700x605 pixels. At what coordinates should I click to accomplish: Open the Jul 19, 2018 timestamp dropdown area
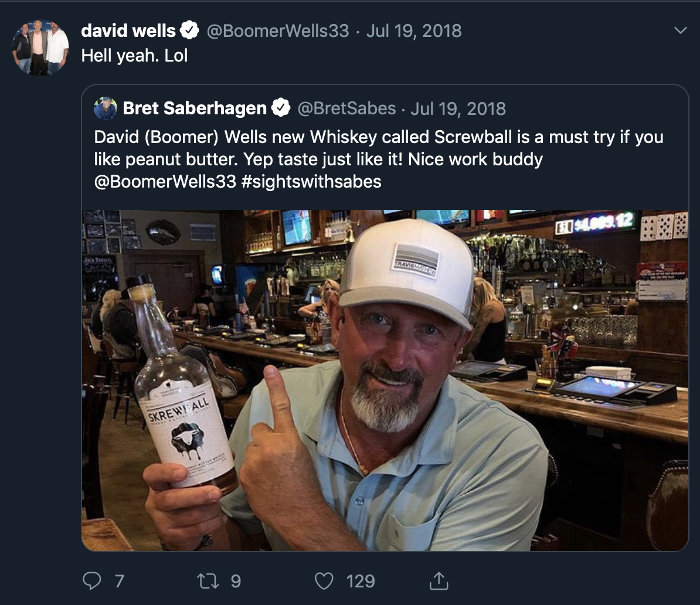[x=413, y=30]
